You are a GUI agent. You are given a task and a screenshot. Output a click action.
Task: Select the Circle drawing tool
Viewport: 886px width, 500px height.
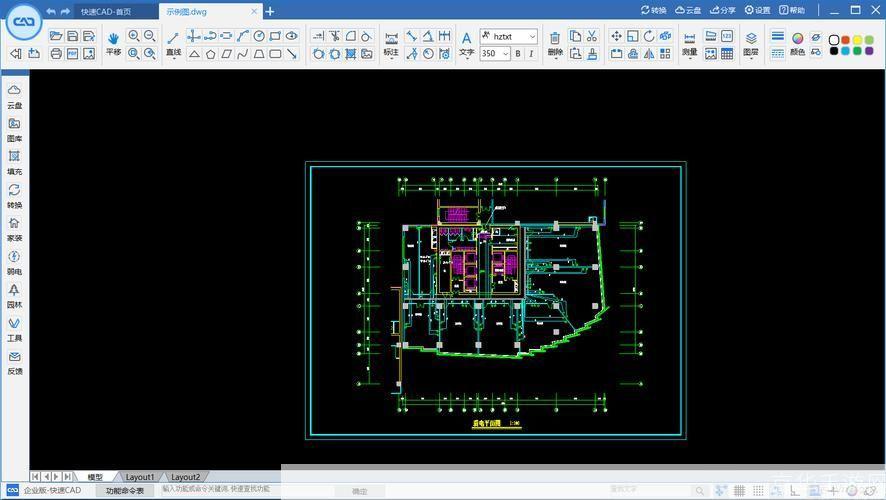click(259, 36)
